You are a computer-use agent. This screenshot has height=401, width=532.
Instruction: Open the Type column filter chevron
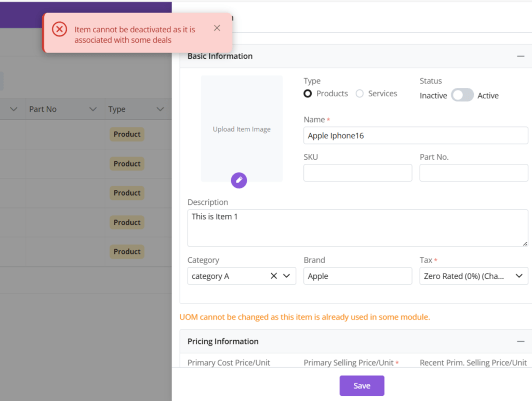tap(160, 109)
